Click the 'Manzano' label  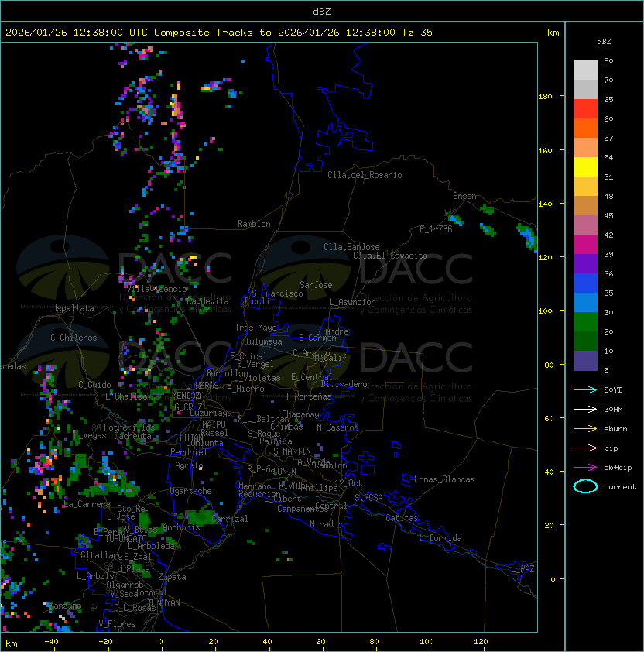point(65,606)
